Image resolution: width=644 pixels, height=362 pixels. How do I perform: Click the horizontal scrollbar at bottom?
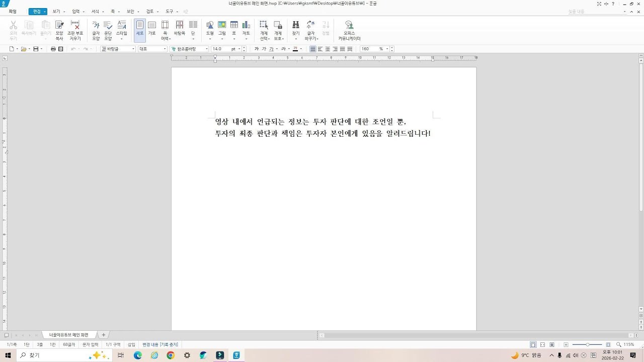tap(476, 335)
